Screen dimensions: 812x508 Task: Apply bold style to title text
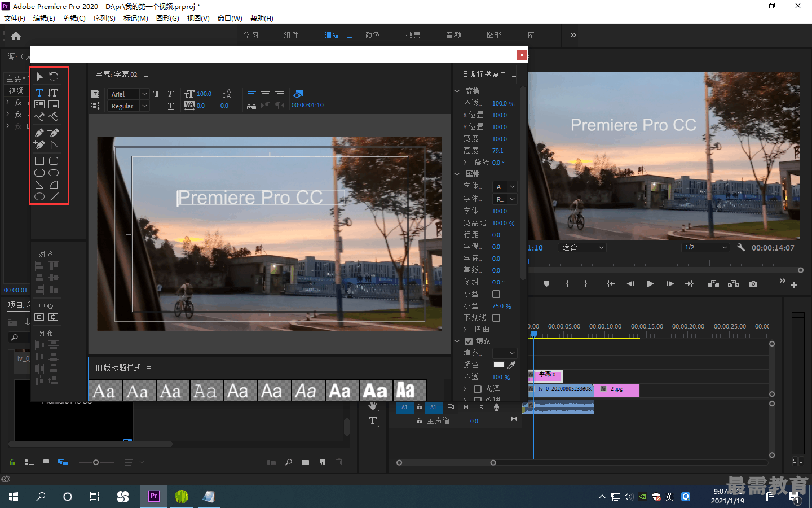(157, 94)
